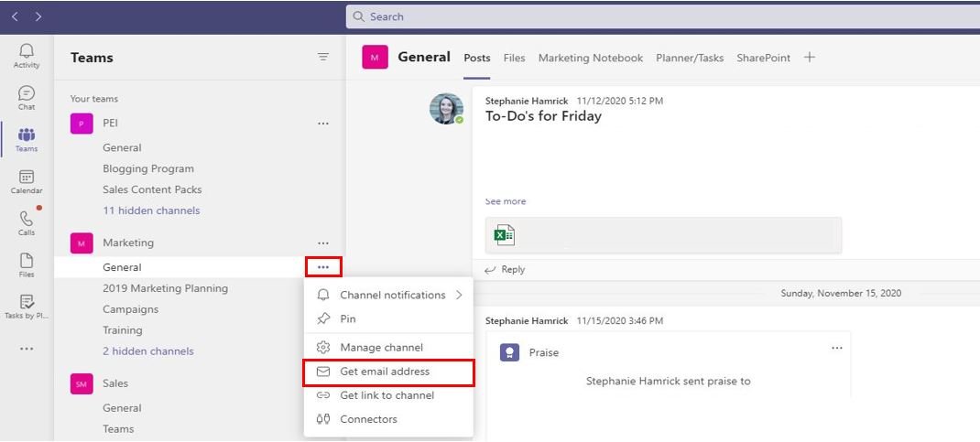Viewport: 980px width, 442px height.
Task: Open more options for Marketing team
Action: [323, 243]
